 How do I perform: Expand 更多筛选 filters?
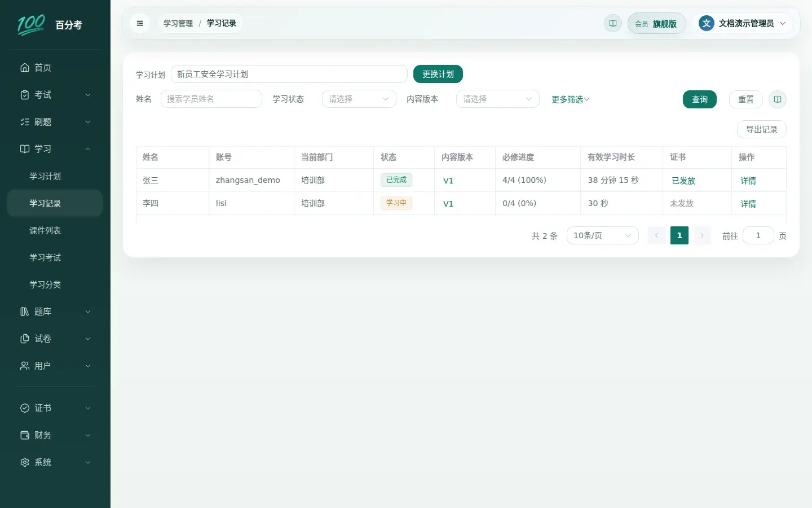(571, 99)
